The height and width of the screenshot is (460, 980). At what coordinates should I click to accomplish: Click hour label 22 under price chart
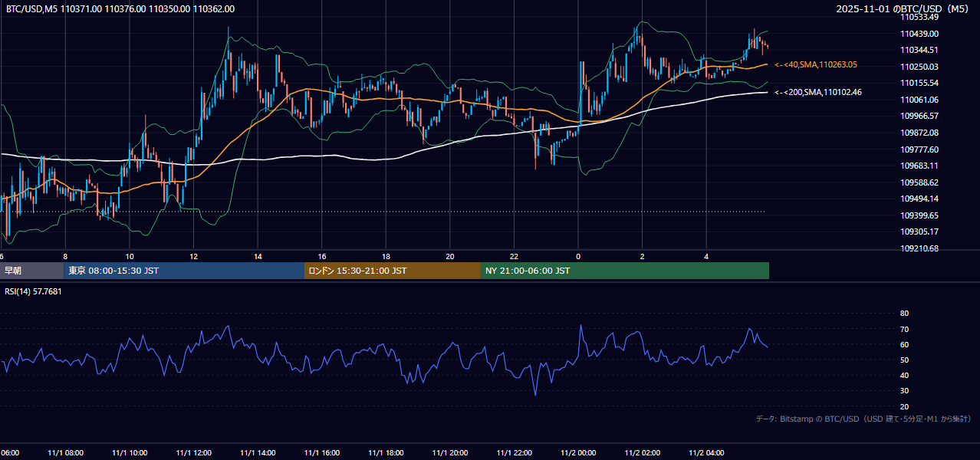pos(515,256)
